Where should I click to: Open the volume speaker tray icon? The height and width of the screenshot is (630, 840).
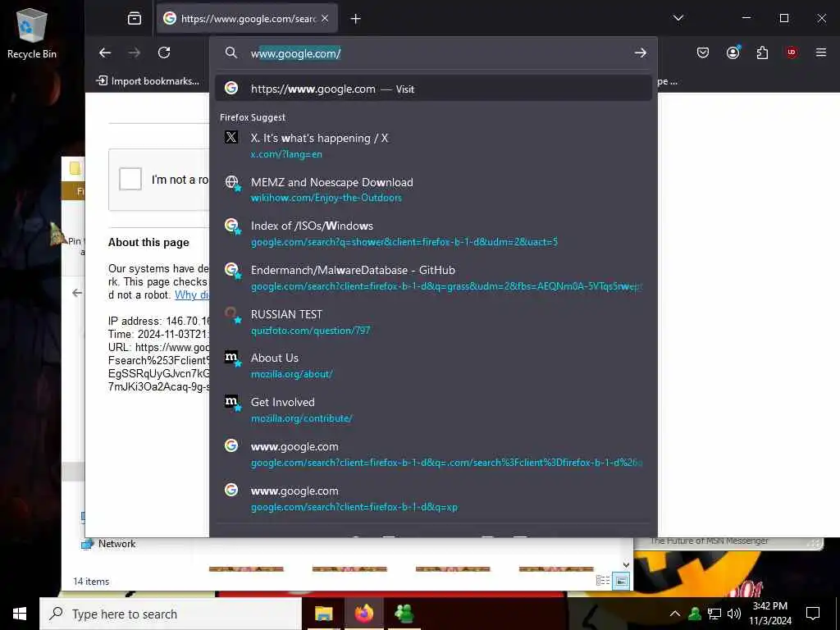[734, 614]
